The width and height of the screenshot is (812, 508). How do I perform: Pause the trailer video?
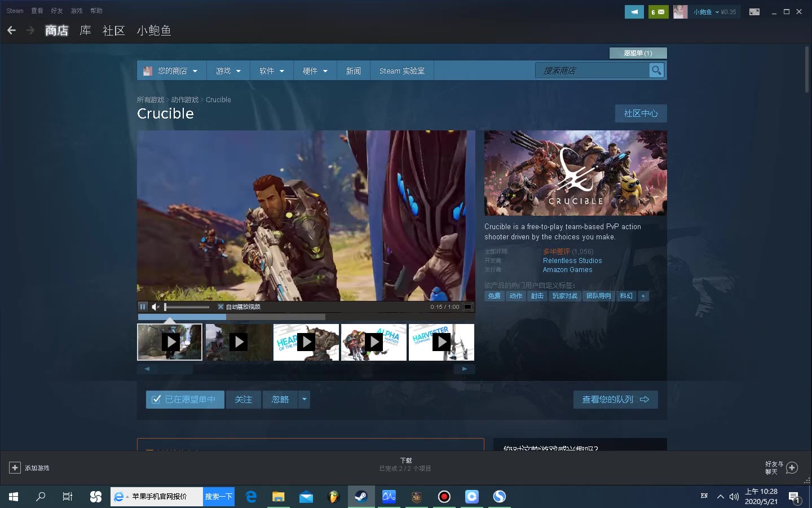coord(143,306)
